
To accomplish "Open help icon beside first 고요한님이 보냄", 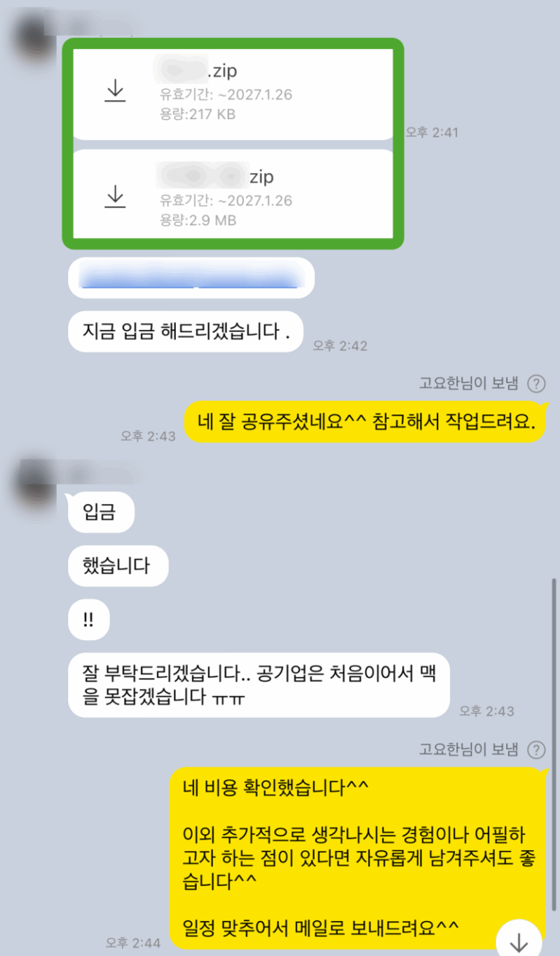I will 537,384.
